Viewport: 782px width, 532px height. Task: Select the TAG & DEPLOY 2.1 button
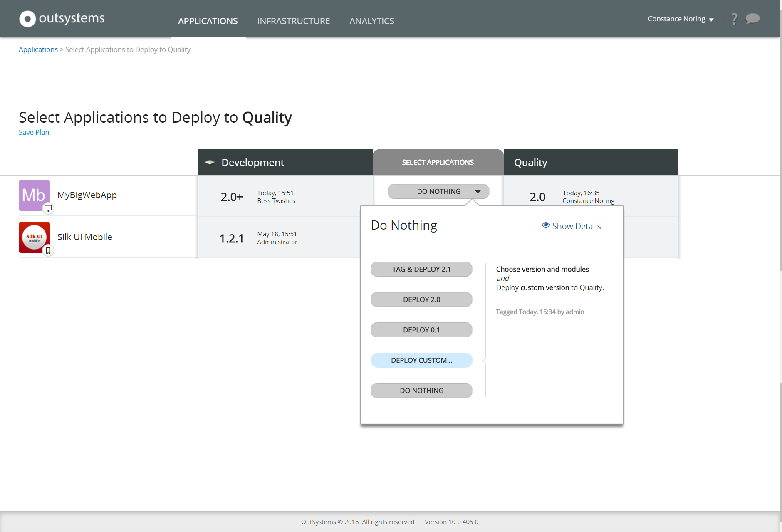[x=421, y=269]
